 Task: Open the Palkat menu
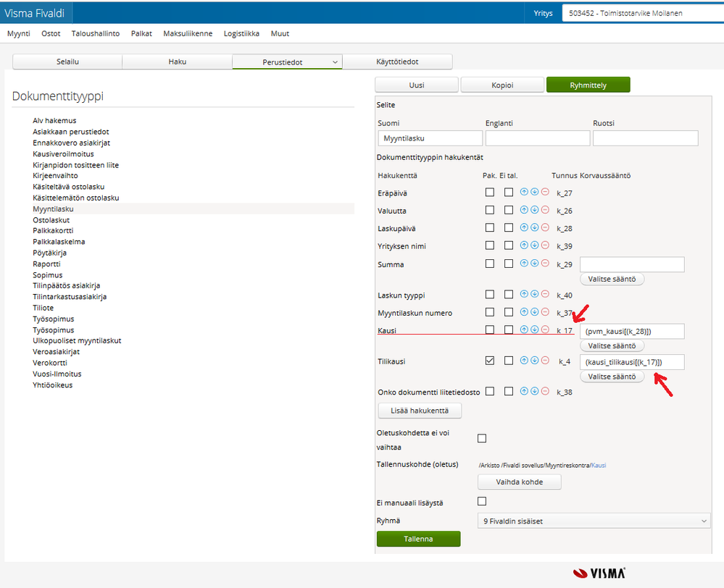(141, 34)
